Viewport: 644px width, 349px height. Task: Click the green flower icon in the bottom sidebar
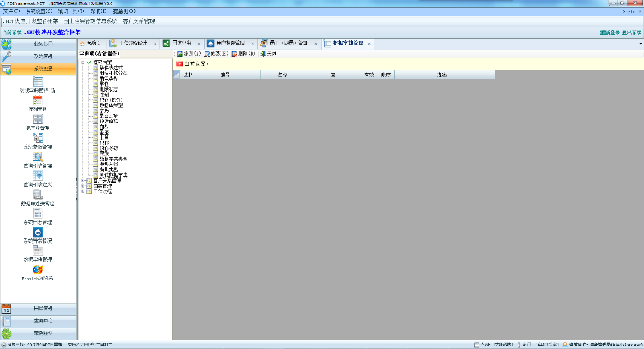[6, 334]
